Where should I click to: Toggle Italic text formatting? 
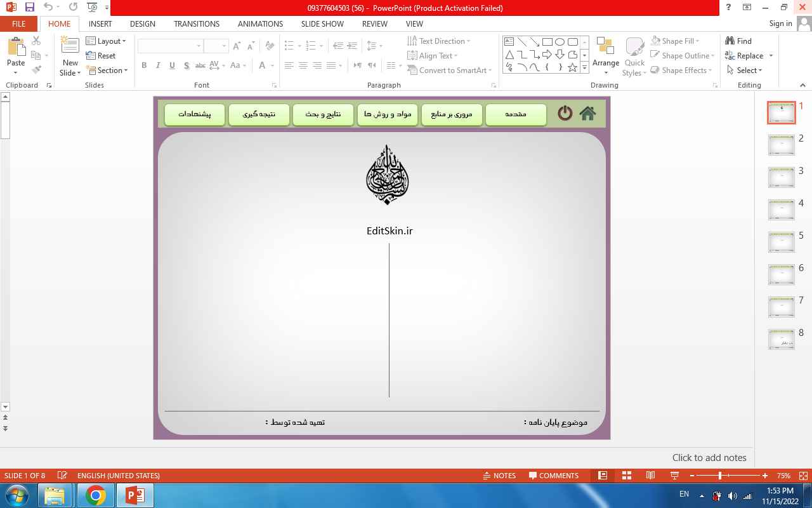pyautogui.click(x=158, y=65)
